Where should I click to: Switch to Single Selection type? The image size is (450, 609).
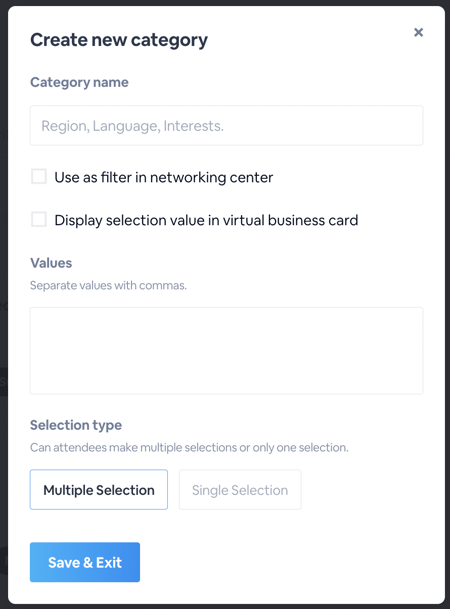[240, 489]
